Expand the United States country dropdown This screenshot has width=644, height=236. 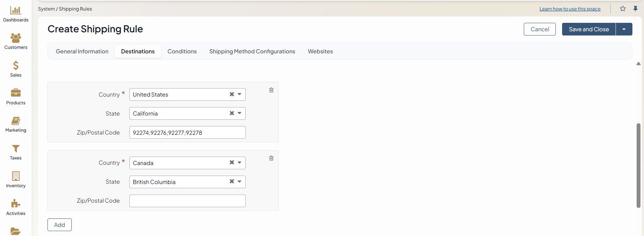pos(239,94)
